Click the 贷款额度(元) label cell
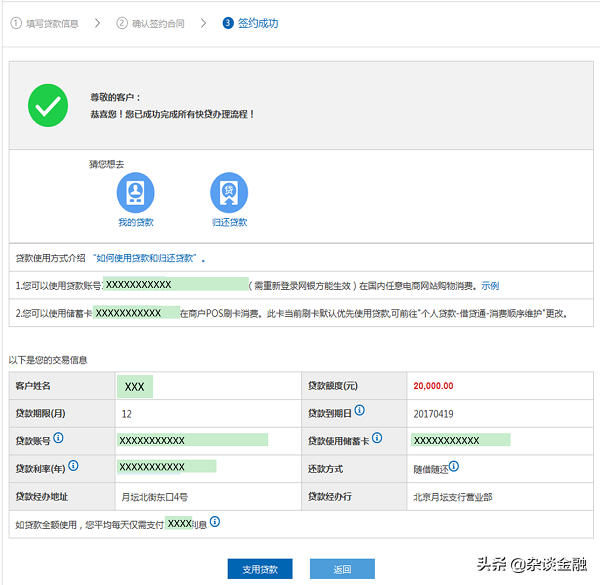 [354, 386]
